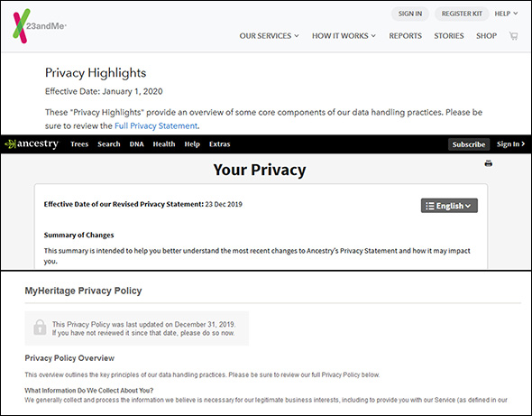532x416 pixels.
Task: Open the Reports menu item
Action: pyautogui.click(x=405, y=36)
